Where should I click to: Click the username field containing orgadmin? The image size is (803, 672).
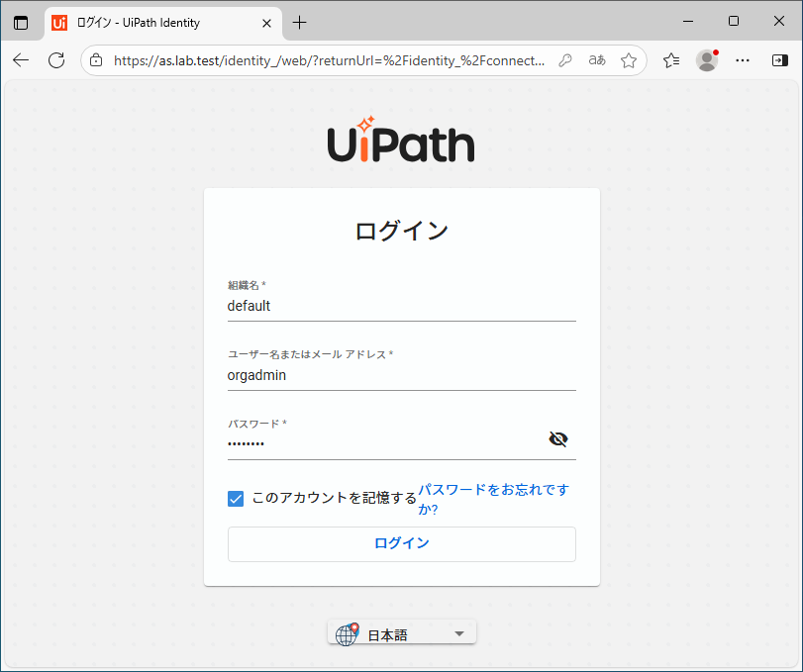[x=402, y=375]
